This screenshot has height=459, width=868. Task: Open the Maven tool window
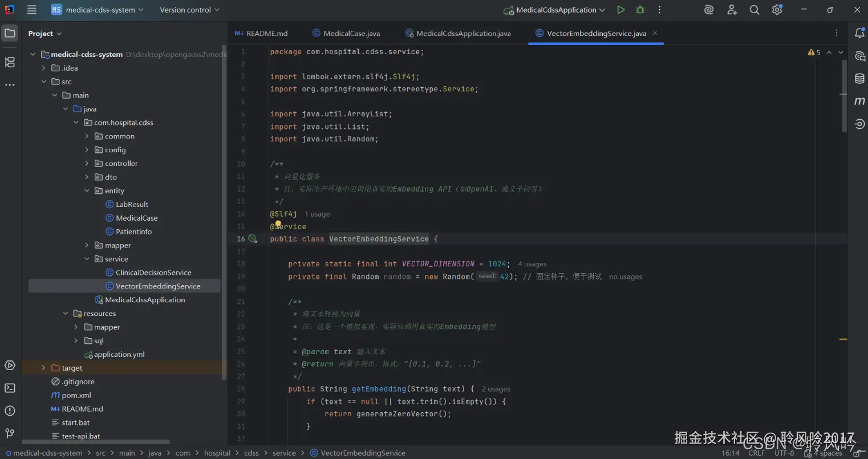click(859, 101)
